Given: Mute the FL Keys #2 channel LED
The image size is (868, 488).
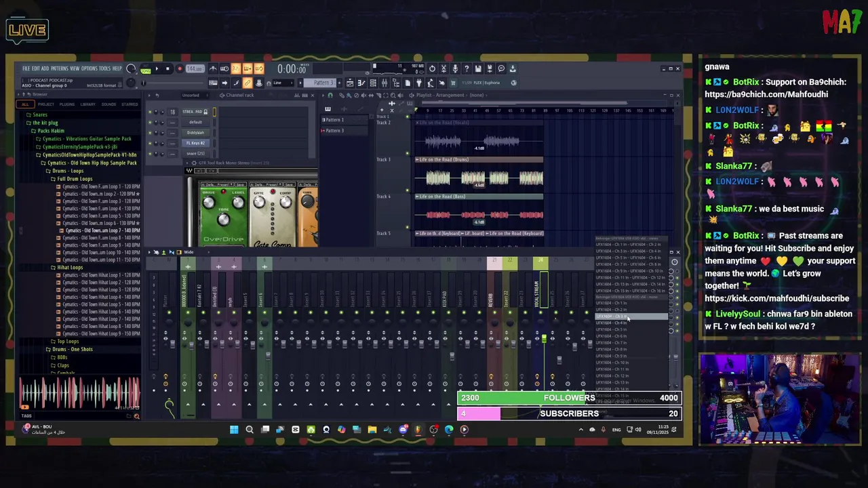Looking at the screenshot, I should pos(150,143).
